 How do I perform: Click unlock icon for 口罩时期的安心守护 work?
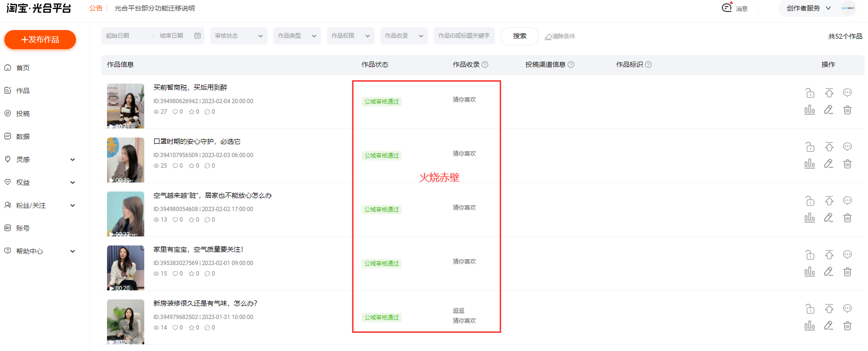pos(810,147)
